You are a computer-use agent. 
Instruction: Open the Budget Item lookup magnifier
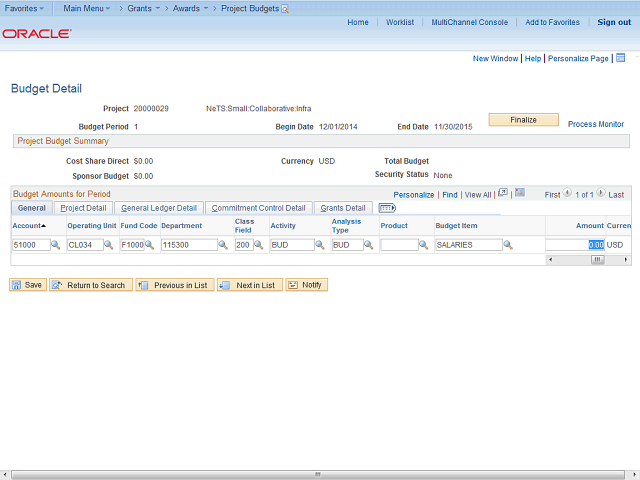point(508,245)
